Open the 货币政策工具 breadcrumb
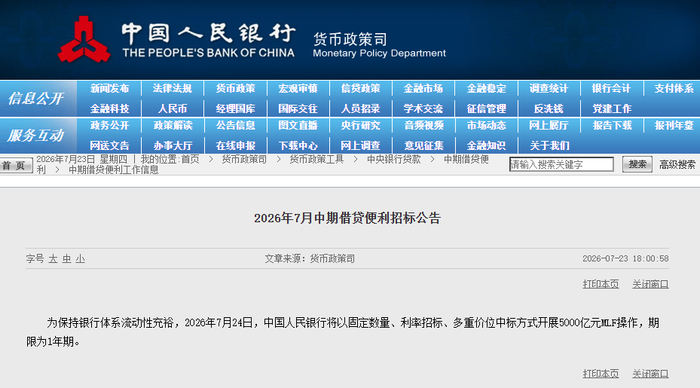 [317, 159]
